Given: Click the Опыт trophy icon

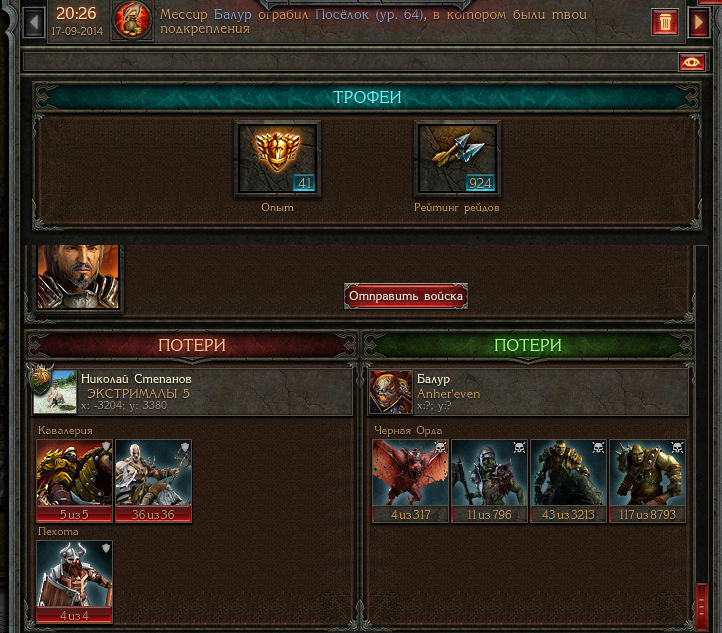Looking at the screenshot, I should (277, 158).
